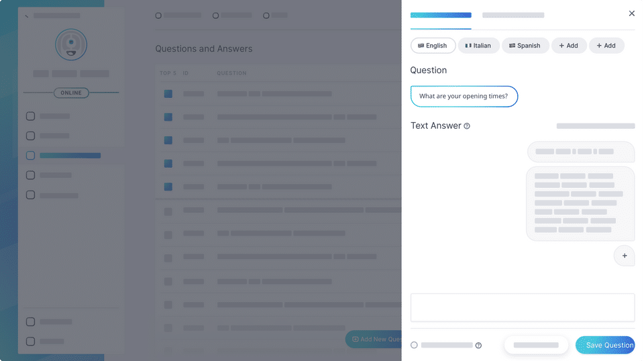Click the robot avatar icon in sidebar
644x361 pixels.
click(71, 44)
